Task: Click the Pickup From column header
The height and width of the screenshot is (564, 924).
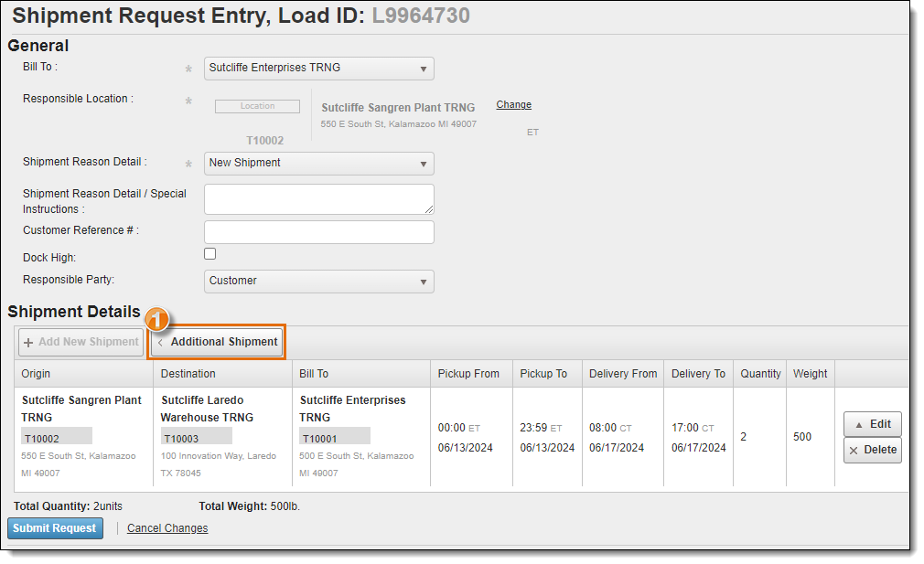Action: (x=468, y=374)
